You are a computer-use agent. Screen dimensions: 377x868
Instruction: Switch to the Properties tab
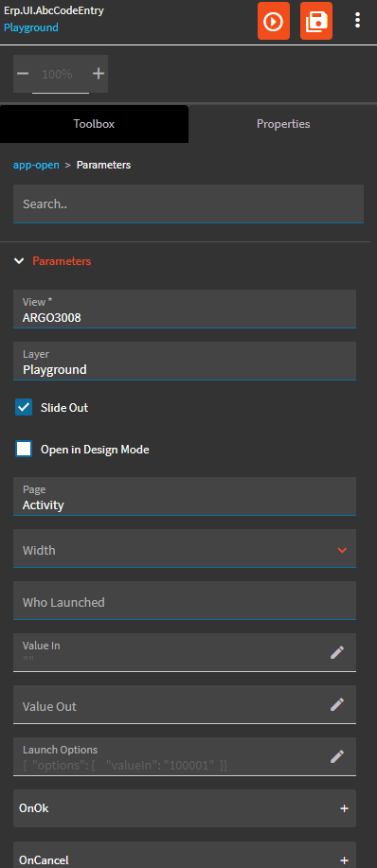tap(283, 124)
